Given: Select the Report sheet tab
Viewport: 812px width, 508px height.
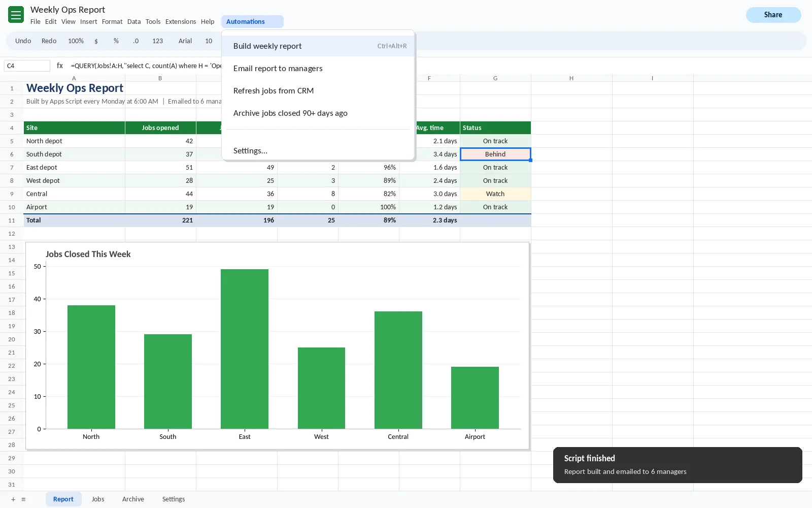Looking at the screenshot, I should 63,499.
